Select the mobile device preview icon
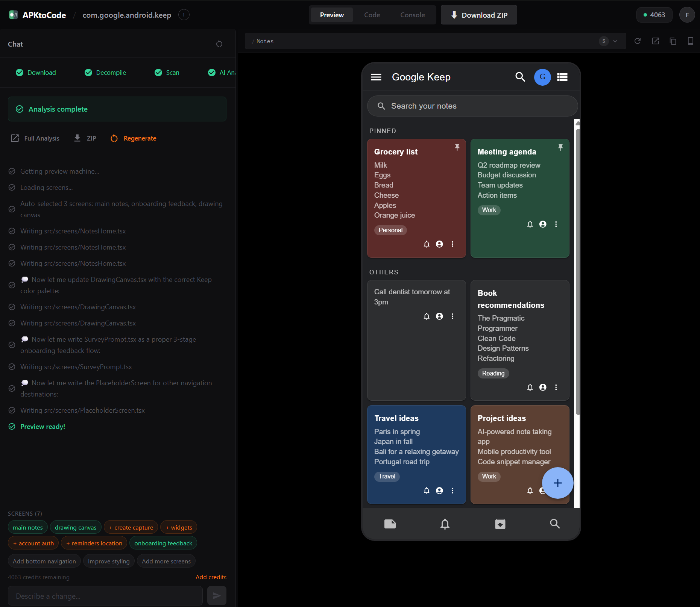The image size is (700, 607). click(691, 41)
